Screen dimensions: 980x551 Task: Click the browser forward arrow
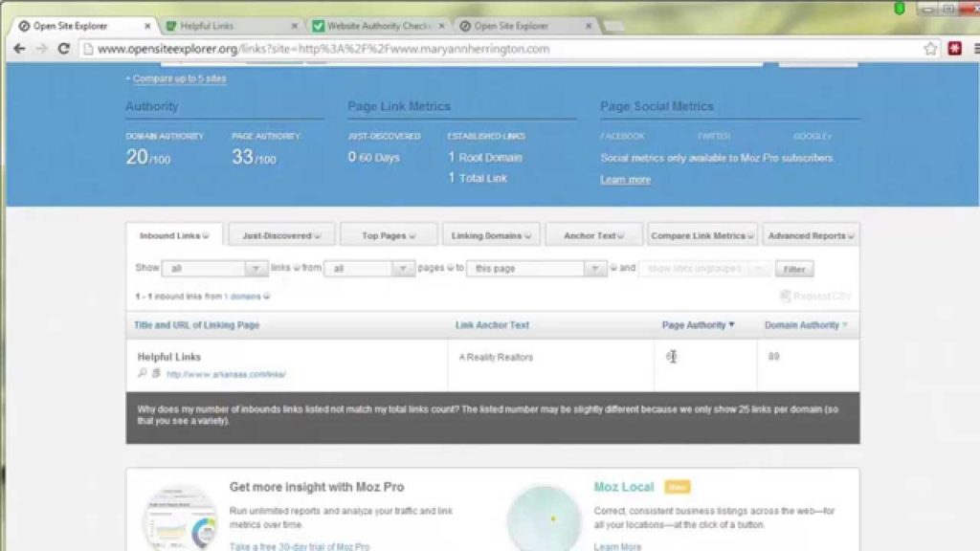(x=41, y=49)
